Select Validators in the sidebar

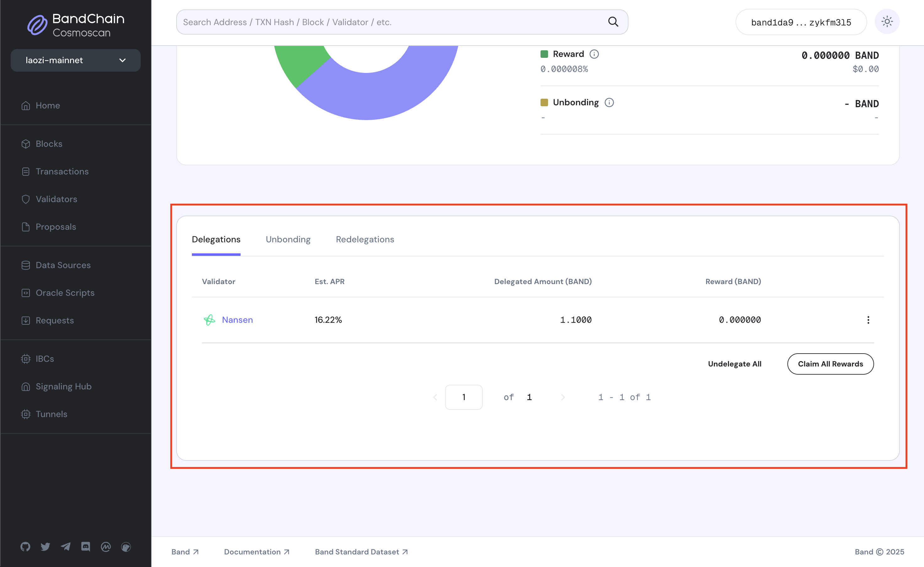tap(56, 199)
